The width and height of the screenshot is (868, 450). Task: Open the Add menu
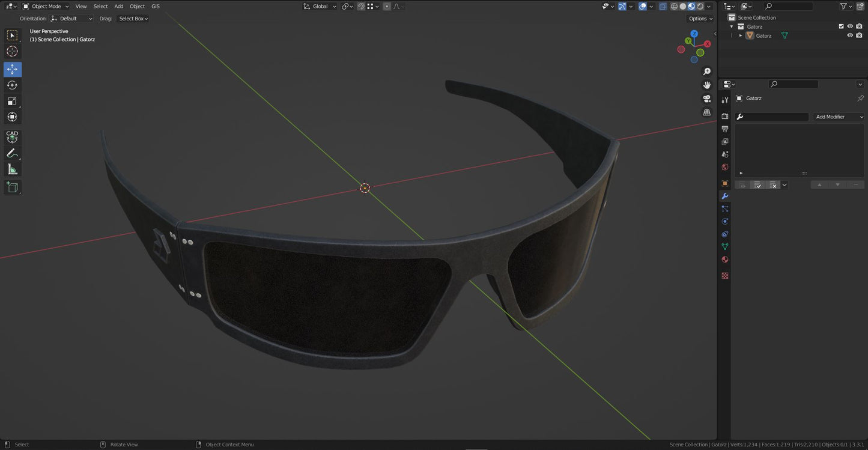coord(119,7)
